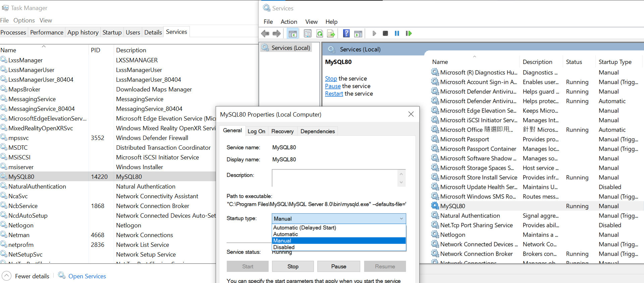This screenshot has width=644, height=283.
Task: Click the Export List icon in Services
Action: tap(331, 33)
